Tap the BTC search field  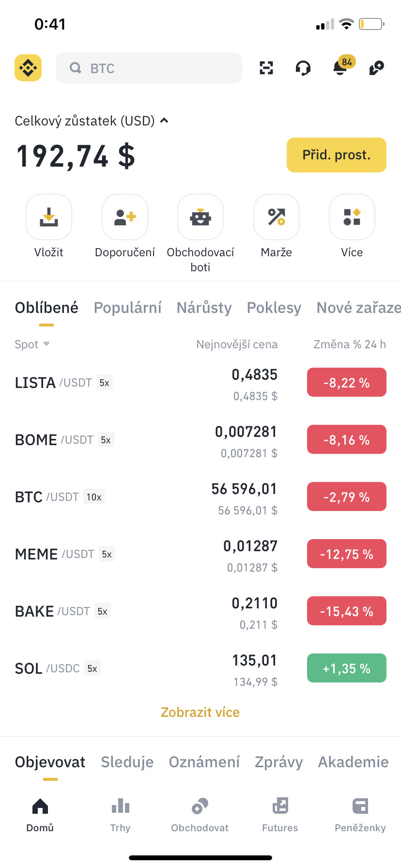coord(149,68)
